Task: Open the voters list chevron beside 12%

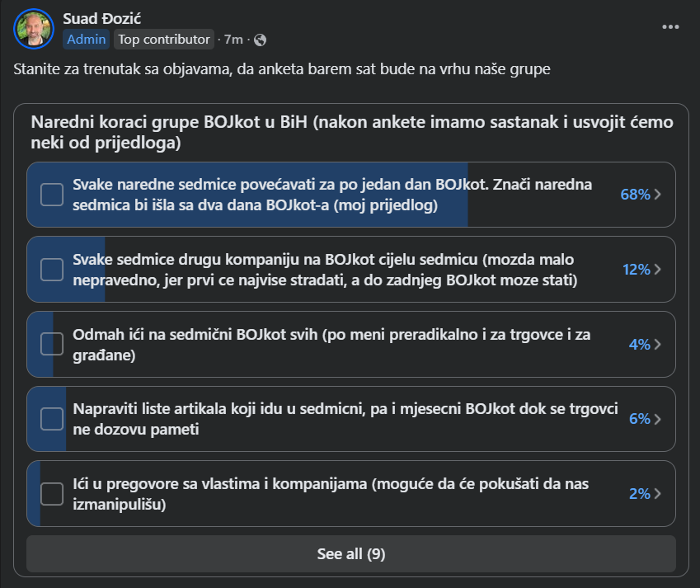Action: click(658, 270)
